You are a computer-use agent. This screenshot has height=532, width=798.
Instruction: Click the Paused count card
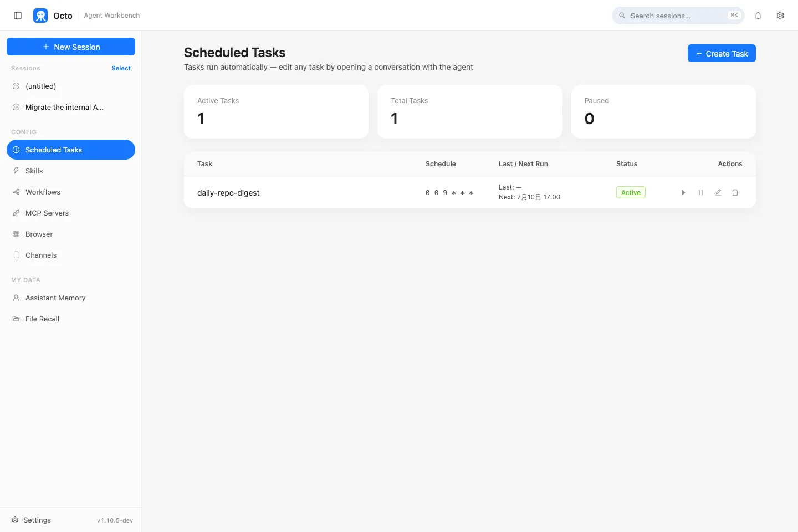coord(663,111)
